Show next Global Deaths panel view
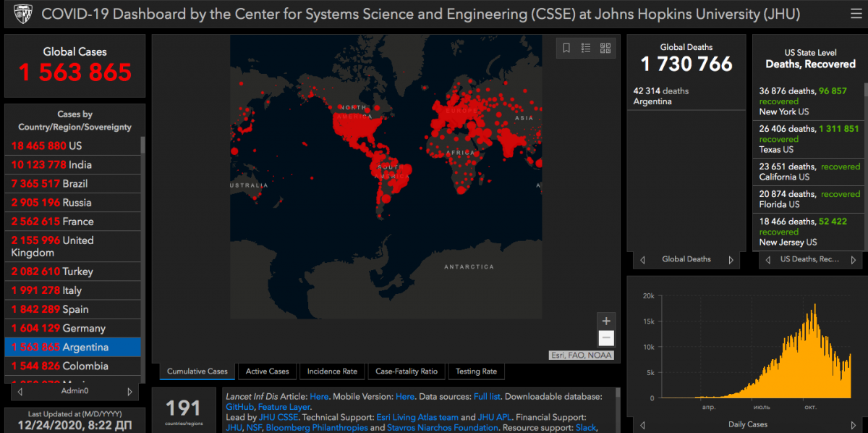 731,259
